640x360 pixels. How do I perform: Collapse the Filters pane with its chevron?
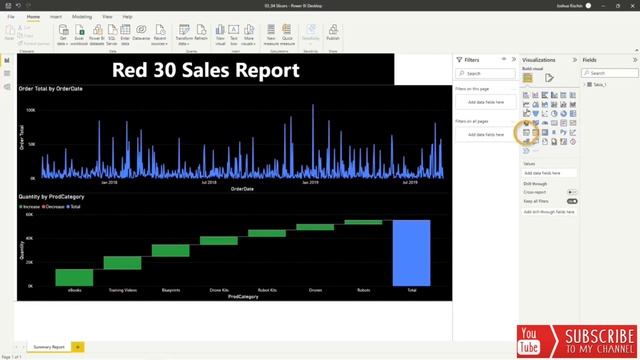pos(513,60)
